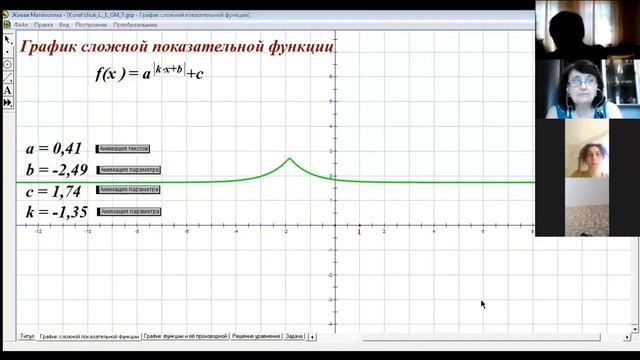640x360 pixels.
Task: Open the Файл menu
Action: pyautogui.click(x=21, y=25)
